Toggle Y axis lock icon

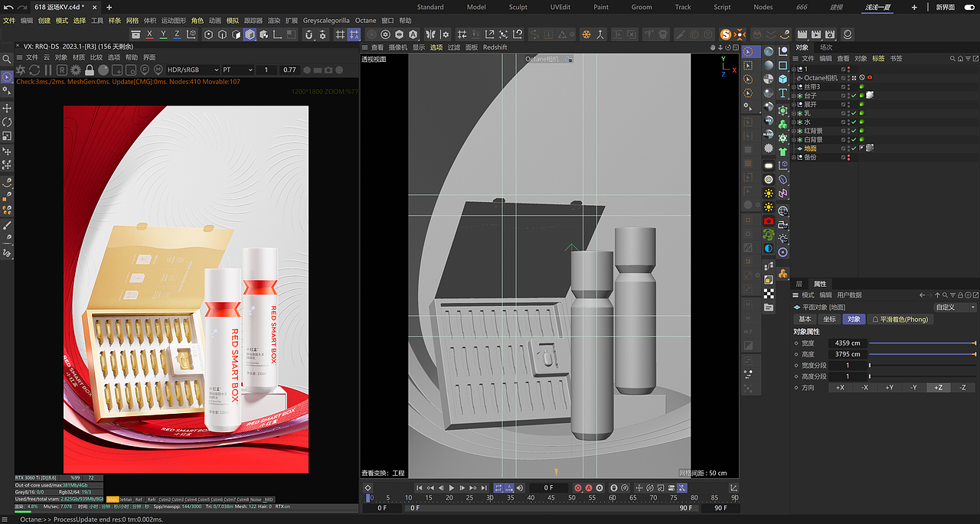(164, 34)
